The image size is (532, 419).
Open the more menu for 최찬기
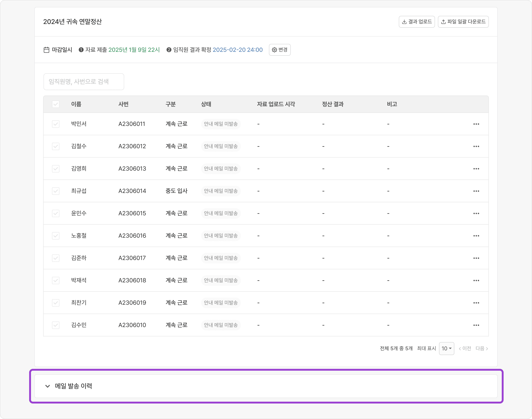pos(476,303)
